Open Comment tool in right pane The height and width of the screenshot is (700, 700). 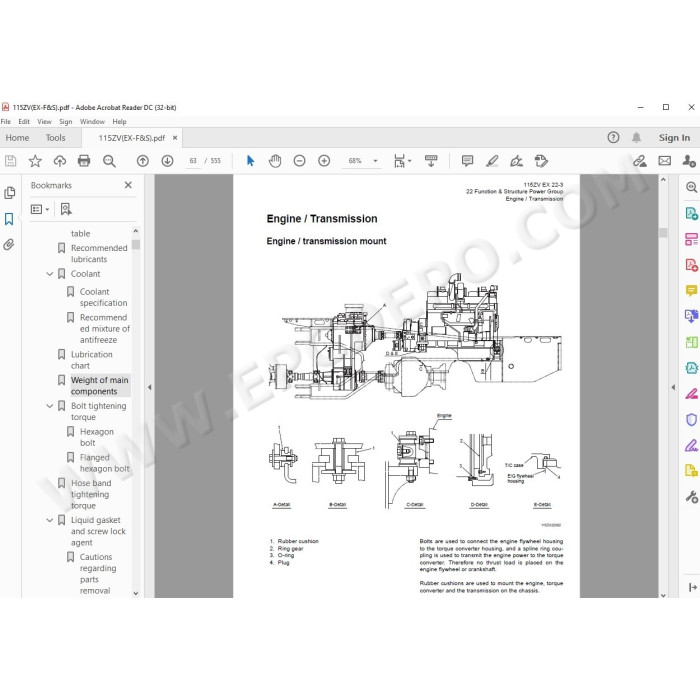pos(691,291)
